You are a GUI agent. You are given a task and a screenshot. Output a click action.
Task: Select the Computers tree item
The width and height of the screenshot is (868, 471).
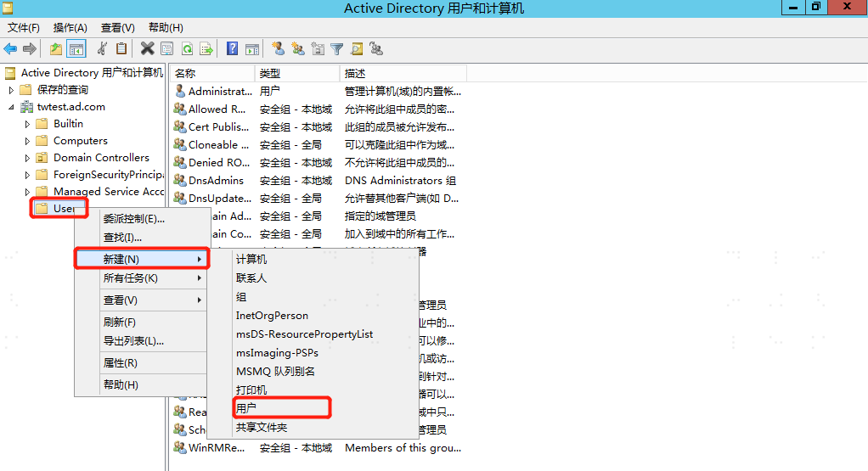pos(81,141)
